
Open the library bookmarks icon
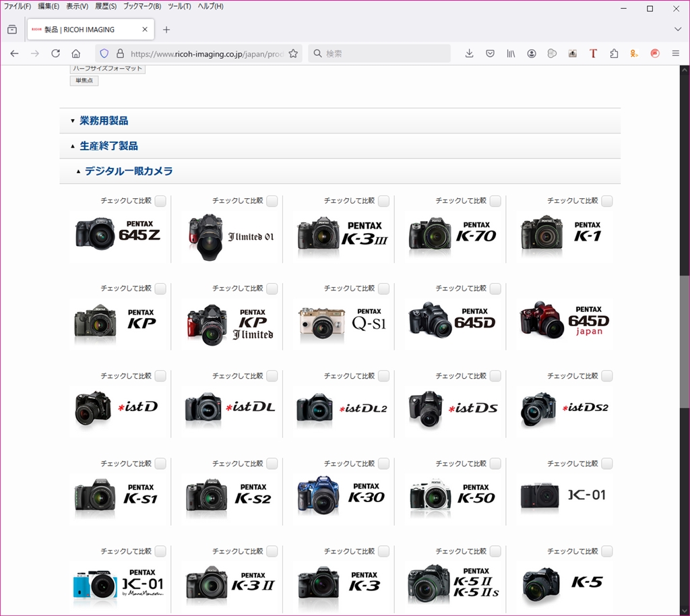click(x=511, y=54)
